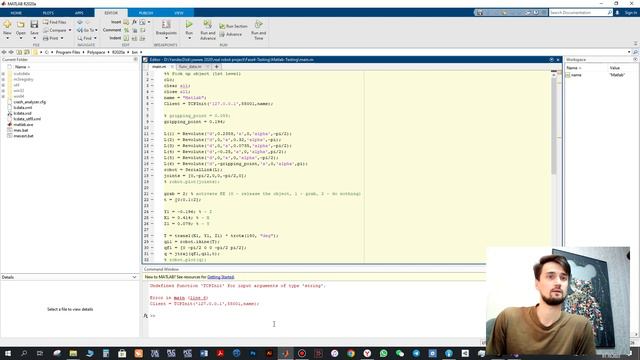
Task: Open the Run dropdown arrow
Action: [189, 38]
